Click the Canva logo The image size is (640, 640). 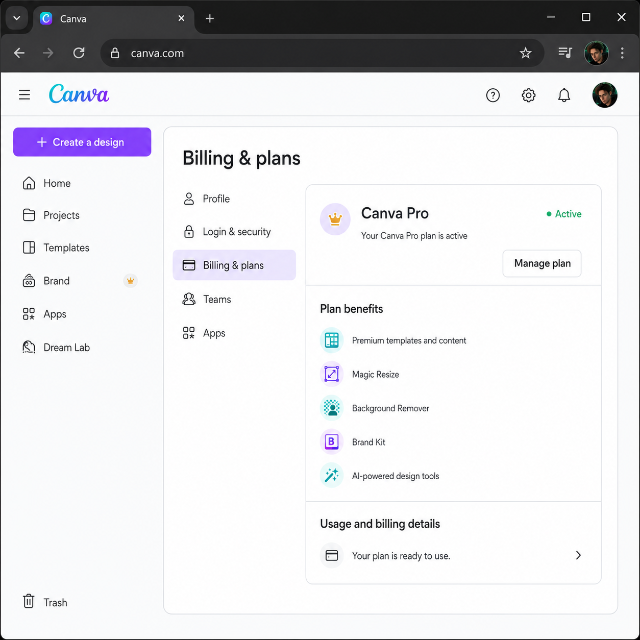tap(79, 94)
